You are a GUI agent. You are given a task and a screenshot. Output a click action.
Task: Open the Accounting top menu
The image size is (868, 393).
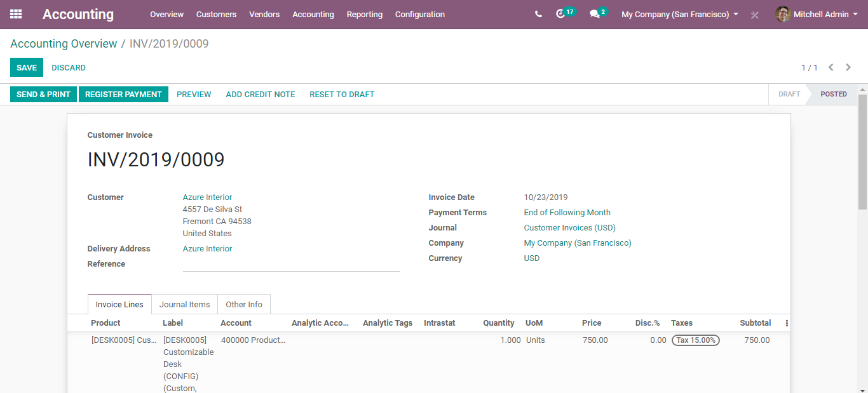pos(313,14)
